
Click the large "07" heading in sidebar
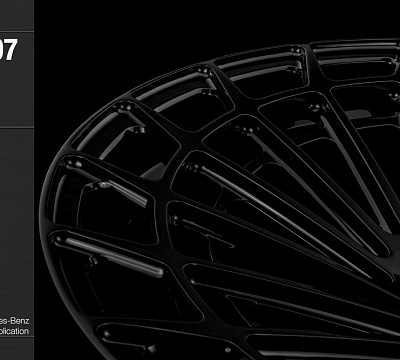8,50
